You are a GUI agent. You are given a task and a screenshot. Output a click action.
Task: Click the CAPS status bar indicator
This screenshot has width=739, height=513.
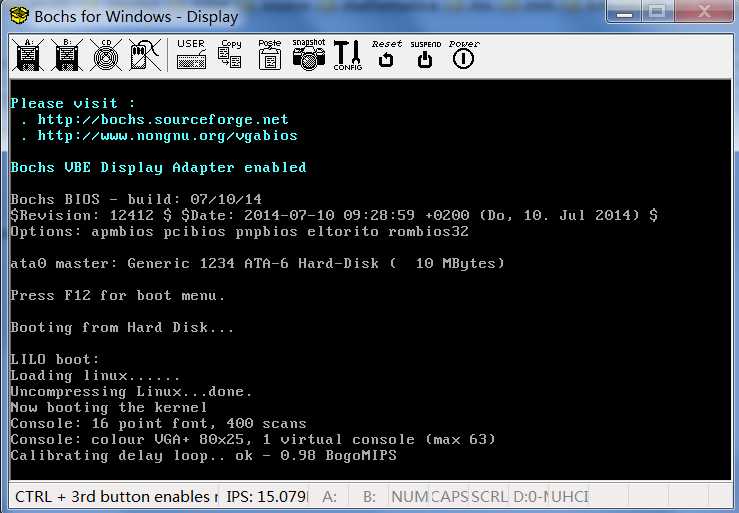[449, 496]
